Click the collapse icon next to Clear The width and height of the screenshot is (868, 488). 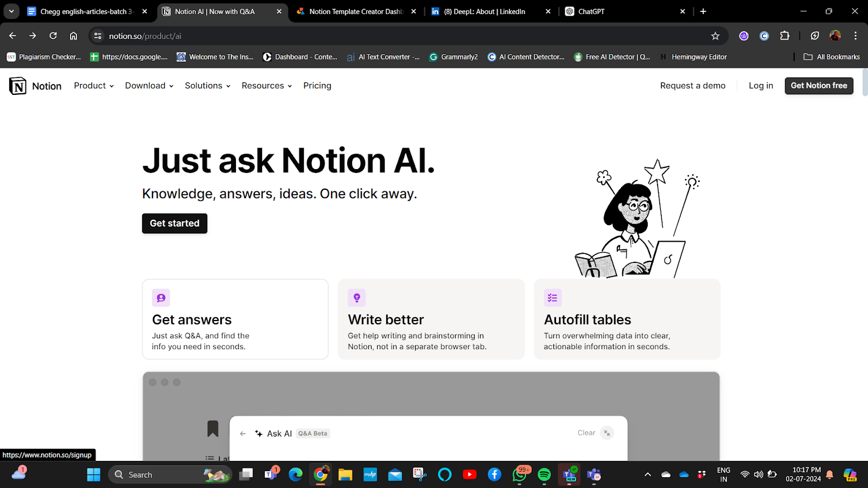coord(607,433)
